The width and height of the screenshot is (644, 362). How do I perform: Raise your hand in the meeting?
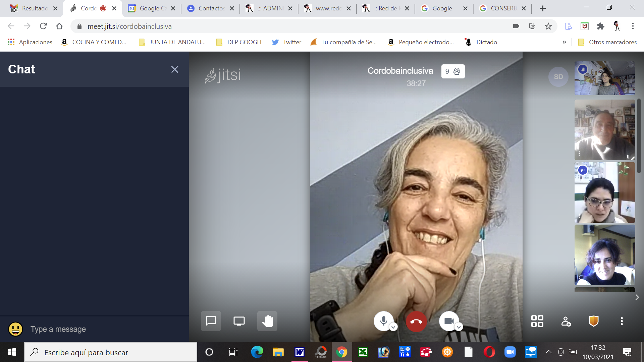point(267,321)
